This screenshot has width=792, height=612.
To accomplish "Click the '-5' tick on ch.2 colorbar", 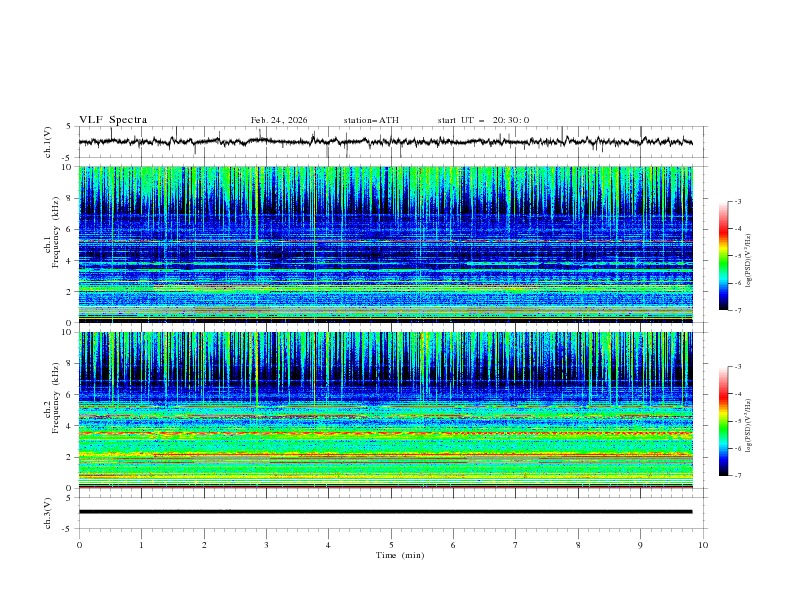I will (737, 421).
